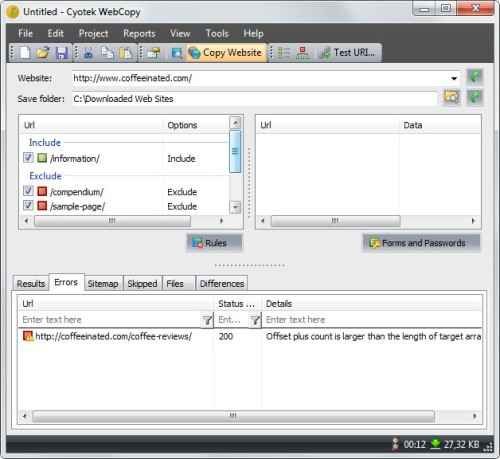Click the elapsed time status bar icon
Viewport: 500px width, 459px height.
[395, 444]
